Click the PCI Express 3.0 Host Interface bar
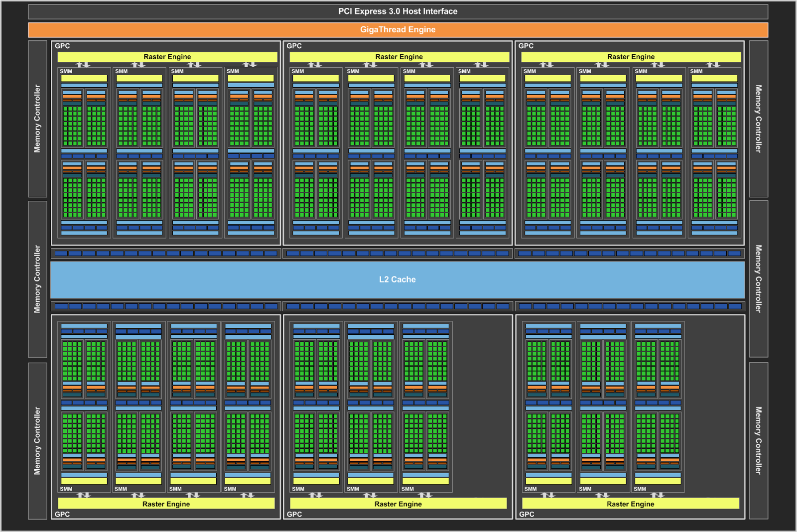 (398, 11)
